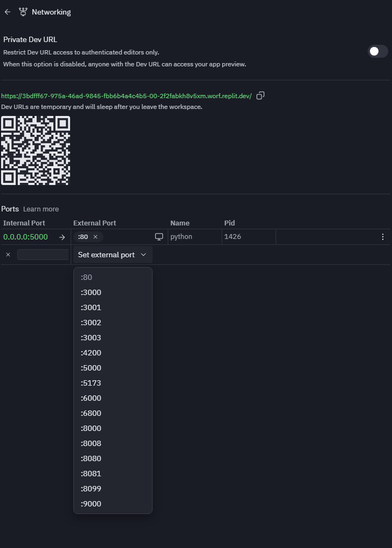Viewport: 392px width, 548px height.
Task: Click internal port 0.0.0.0:5000
Action: coord(25,237)
